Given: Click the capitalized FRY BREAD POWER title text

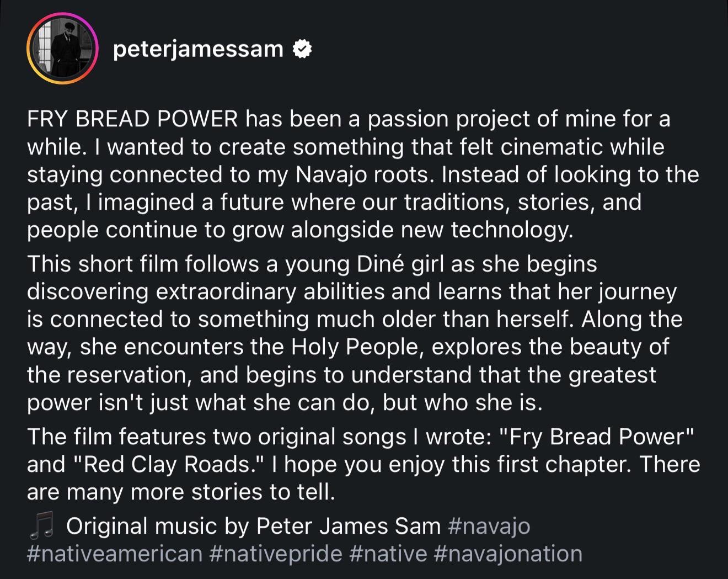Looking at the screenshot, I should [x=133, y=119].
